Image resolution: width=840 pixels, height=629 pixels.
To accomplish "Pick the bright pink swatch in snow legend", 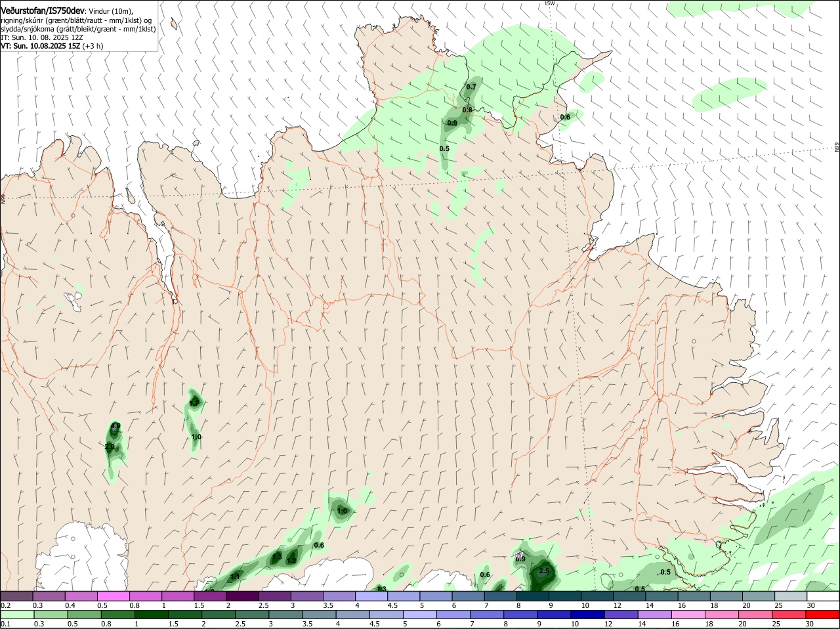I will [113, 596].
